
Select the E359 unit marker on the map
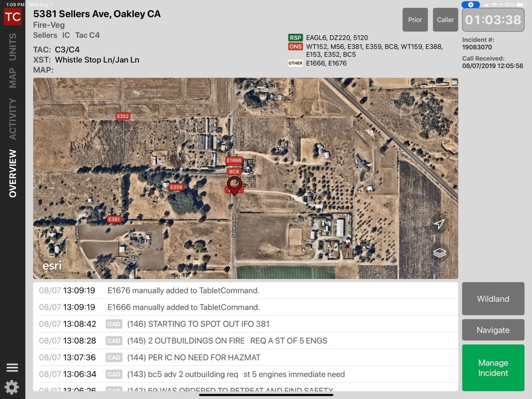(176, 187)
